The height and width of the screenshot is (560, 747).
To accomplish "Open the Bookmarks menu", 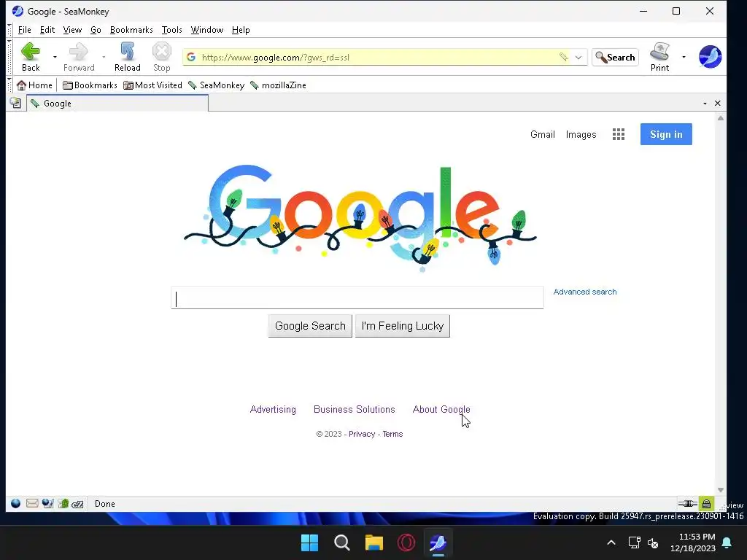I will 131,29.
